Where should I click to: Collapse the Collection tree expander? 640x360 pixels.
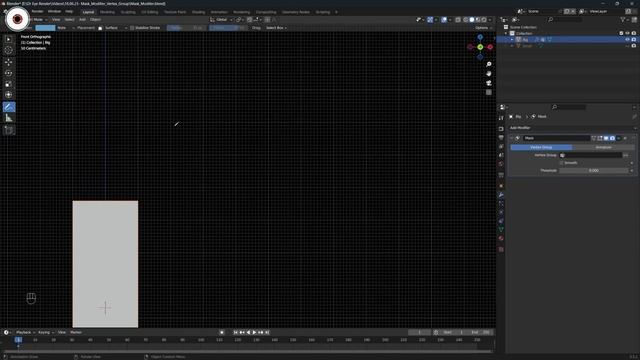506,33
